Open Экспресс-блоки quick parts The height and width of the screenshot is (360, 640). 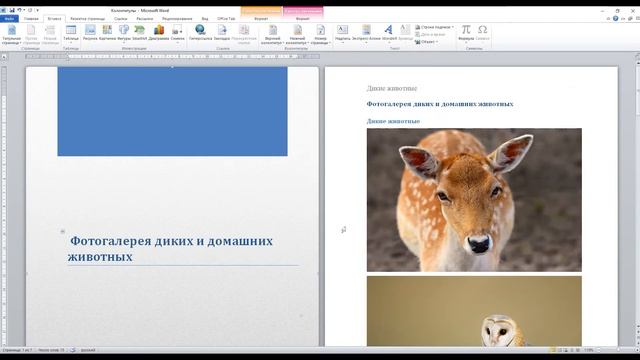coord(366,33)
